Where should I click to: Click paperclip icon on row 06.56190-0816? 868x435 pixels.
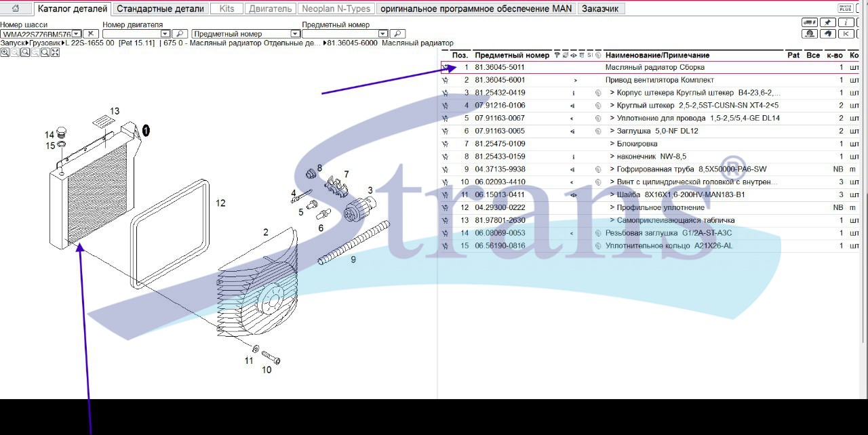(x=598, y=246)
